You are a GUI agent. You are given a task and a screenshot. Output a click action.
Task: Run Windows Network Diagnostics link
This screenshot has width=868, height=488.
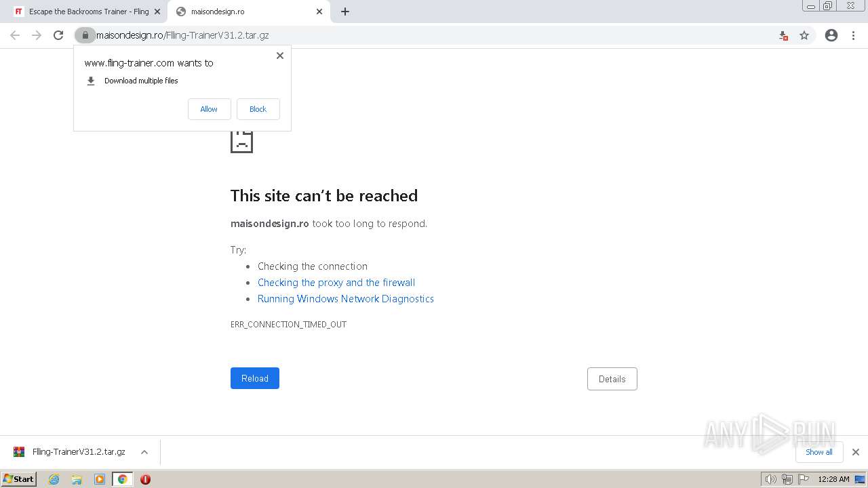[346, 299]
